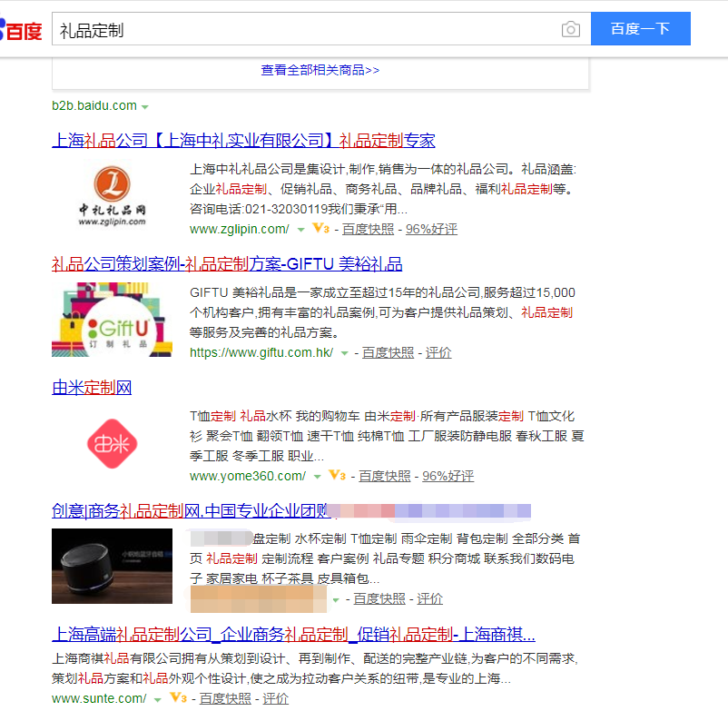Open 百度快照 for the speaker thumbnail result
The height and width of the screenshot is (711, 728).
point(379,599)
